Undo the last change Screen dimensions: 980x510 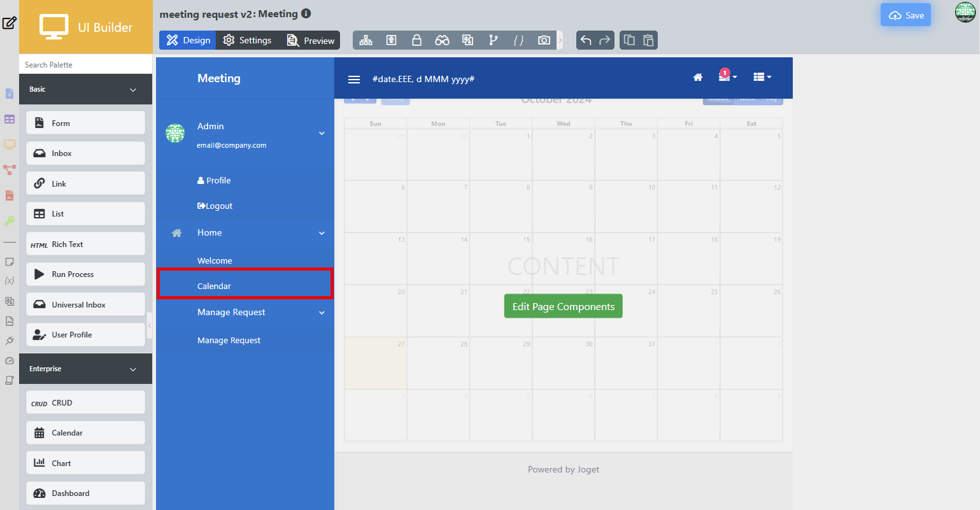(586, 40)
